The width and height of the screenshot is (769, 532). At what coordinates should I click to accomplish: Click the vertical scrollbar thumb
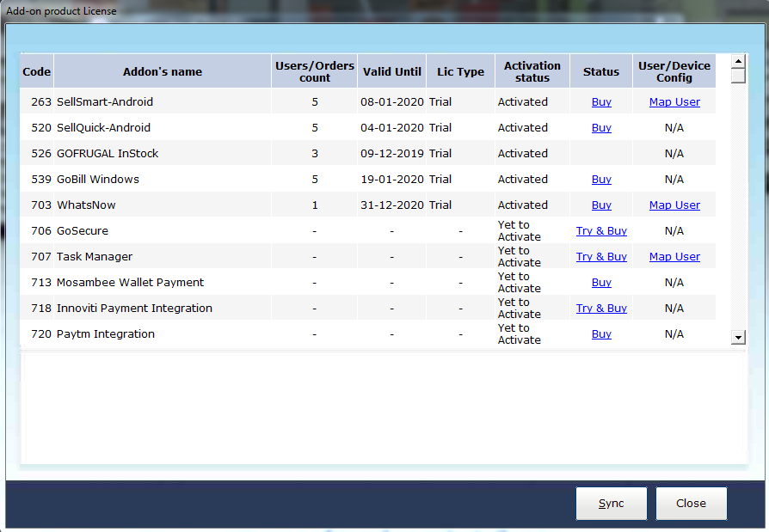[738, 76]
